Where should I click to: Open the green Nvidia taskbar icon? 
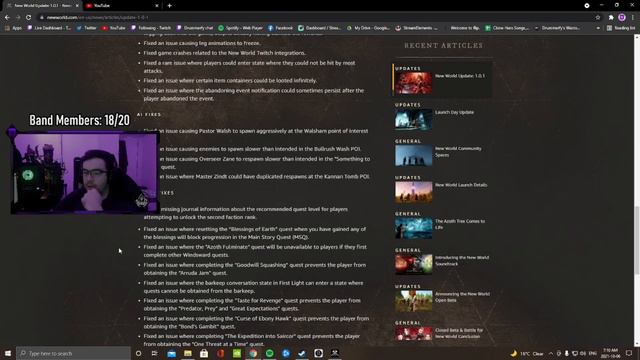[x=237, y=353]
